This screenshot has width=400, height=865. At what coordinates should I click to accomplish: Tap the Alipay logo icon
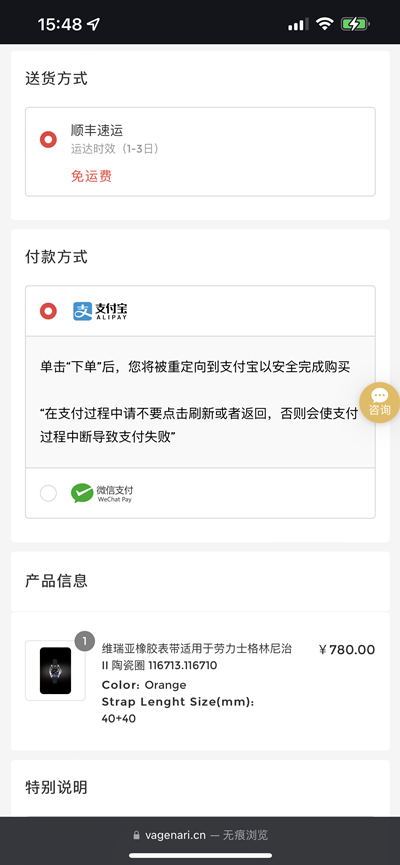point(100,311)
